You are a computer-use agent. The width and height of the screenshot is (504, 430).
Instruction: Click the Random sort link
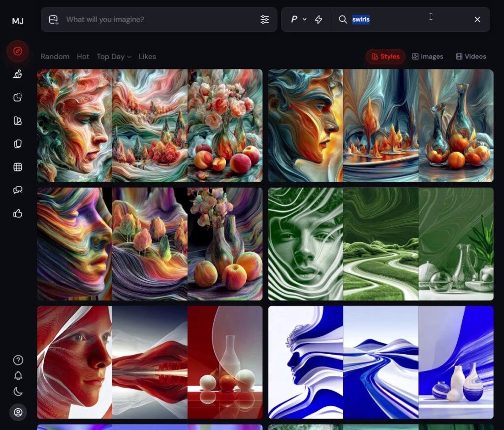(x=55, y=57)
